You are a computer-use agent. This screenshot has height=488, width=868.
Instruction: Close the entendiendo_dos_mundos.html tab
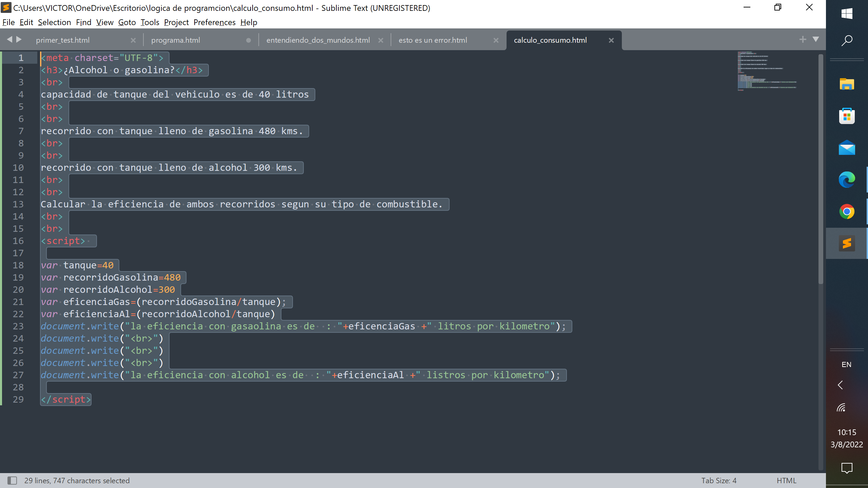(x=381, y=40)
